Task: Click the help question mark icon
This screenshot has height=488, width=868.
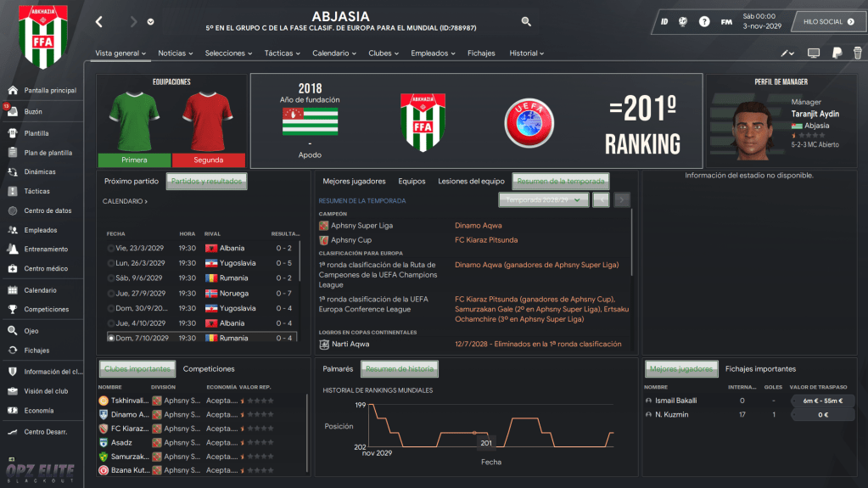Action: click(x=704, y=21)
